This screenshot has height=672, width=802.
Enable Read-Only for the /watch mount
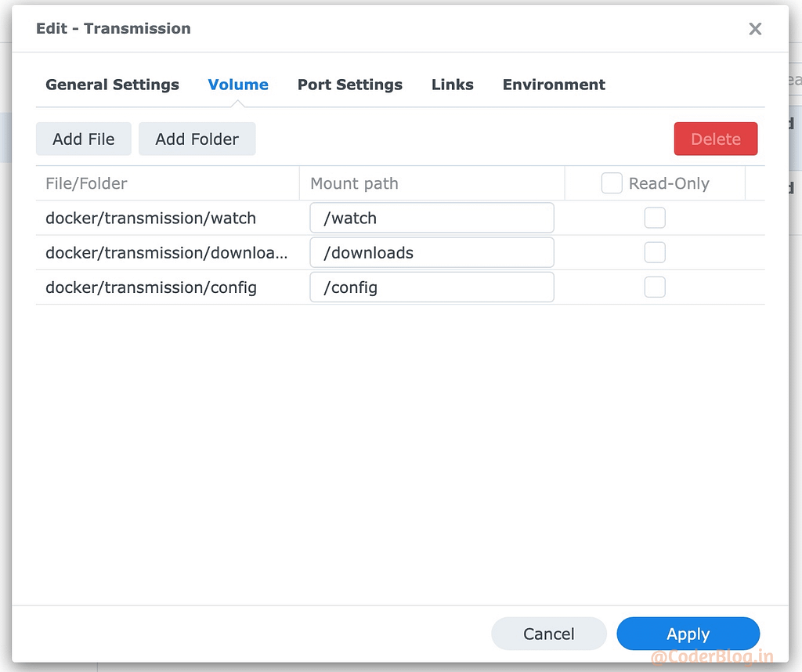(655, 218)
